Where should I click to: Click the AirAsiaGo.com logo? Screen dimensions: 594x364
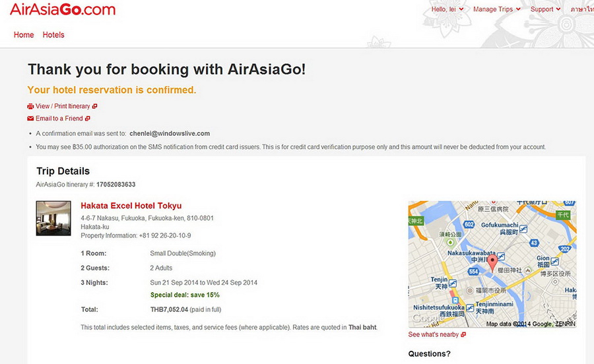click(63, 9)
